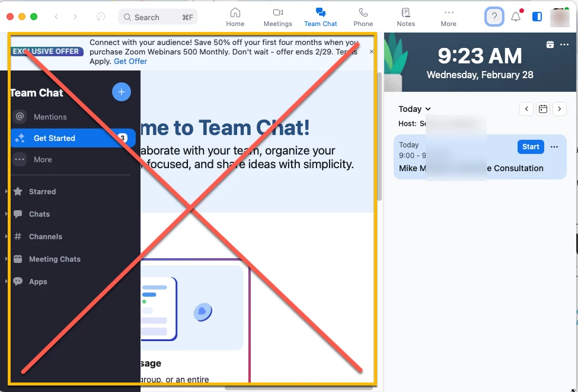Switch to the Meetings tab

277,17
